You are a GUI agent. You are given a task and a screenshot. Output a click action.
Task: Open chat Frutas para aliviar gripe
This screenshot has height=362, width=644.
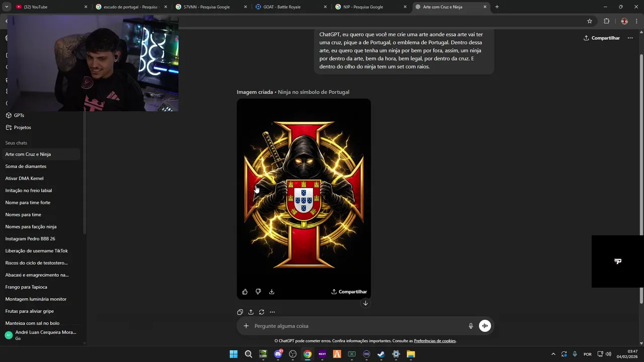coord(40,311)
